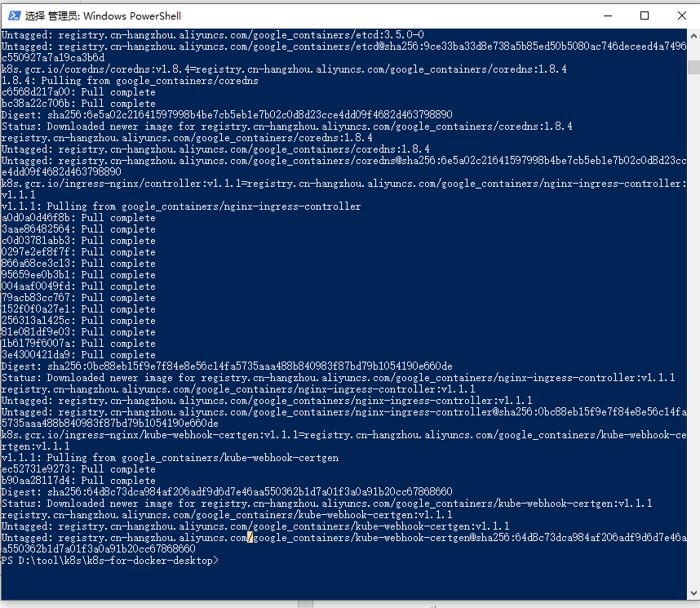Click 'v1.1.1: Pulling from google_containers/kube-webhook-certgen' line

[170, 458]
